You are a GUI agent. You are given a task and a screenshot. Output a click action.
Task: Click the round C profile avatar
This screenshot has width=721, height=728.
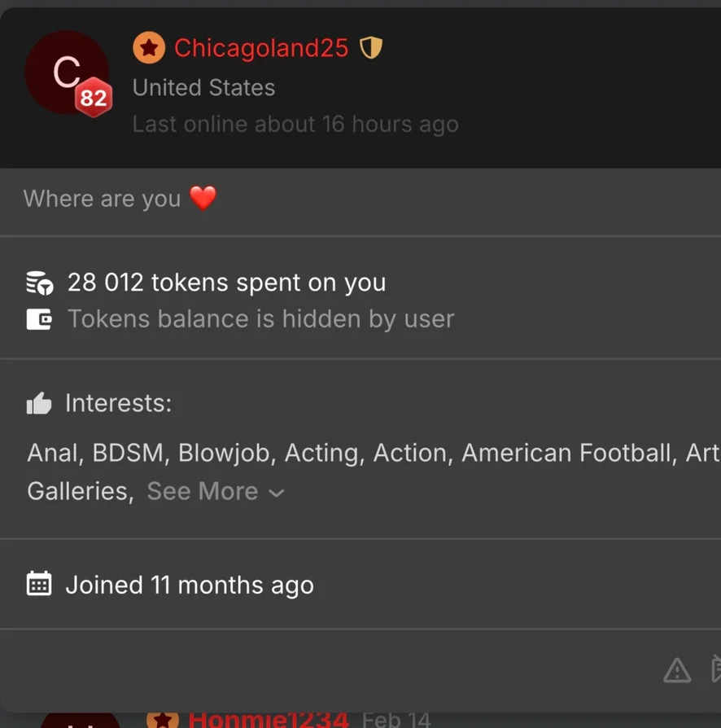pos(63,72)
